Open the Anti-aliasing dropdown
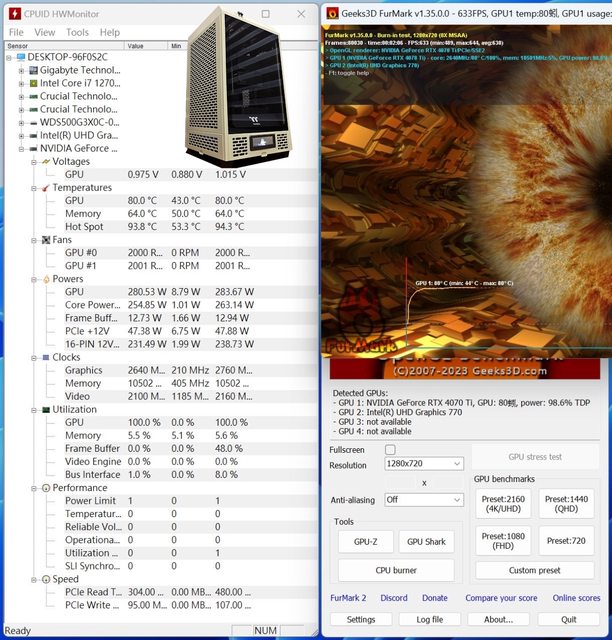This screenshot has height=640, width=612. point(424,499)
